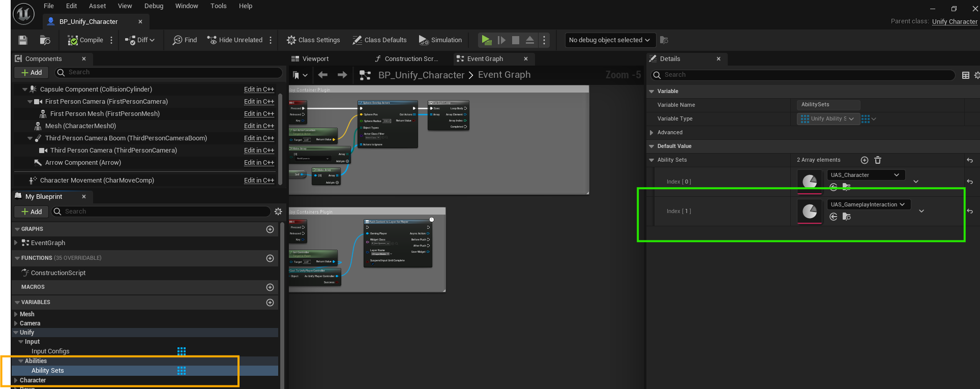Save the BP_Unify_Character blueprint
This screenshot has width=980, height=389.
22,40
